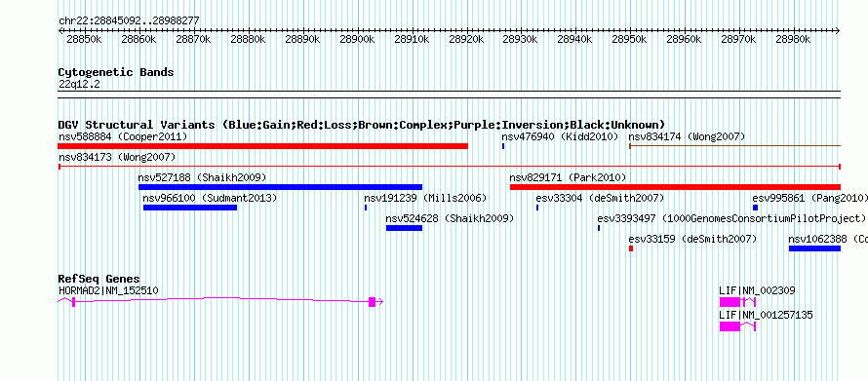Click the HORMAD2 magenta intron line
The height and width of the screenshot is (381, 868).
[221, 299]
